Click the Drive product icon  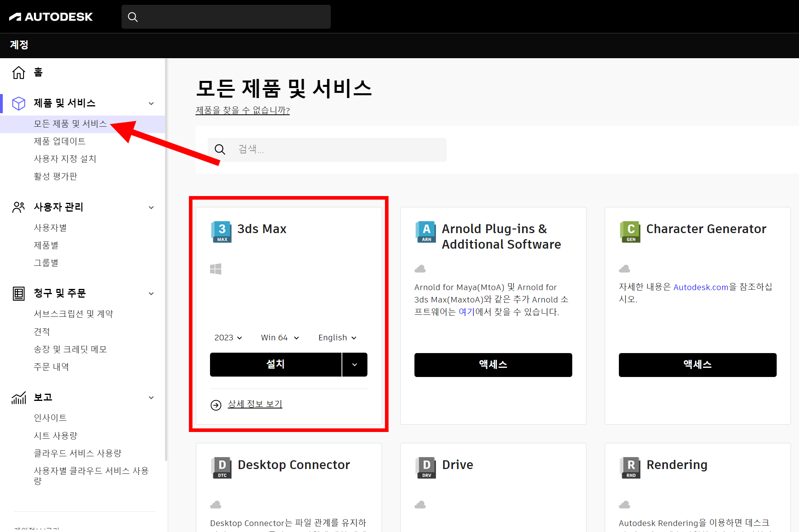[x=426, y=468]
